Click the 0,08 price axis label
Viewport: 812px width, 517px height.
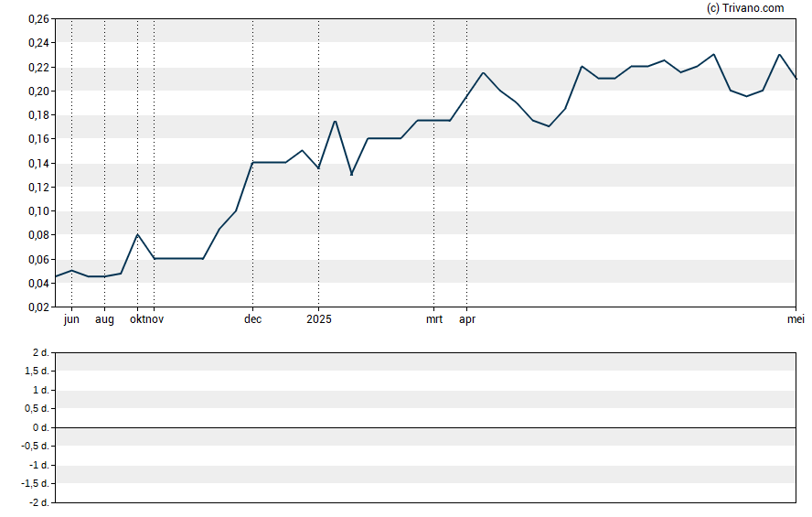[x=38, y=235]
